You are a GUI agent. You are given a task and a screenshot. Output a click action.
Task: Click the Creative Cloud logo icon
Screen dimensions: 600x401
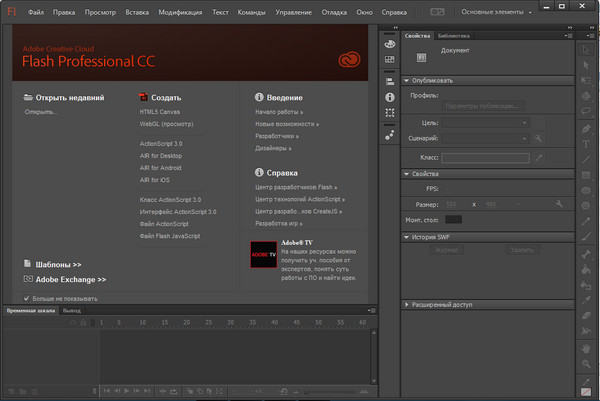347,62
